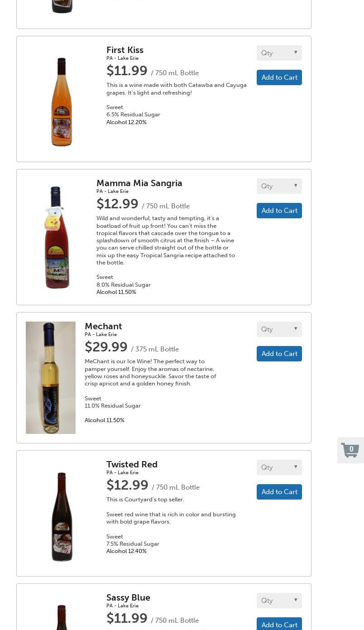Viewport: 364px width, 630px height.
Task: Expand the Mechant quantity selector
Action: [279, 329]
